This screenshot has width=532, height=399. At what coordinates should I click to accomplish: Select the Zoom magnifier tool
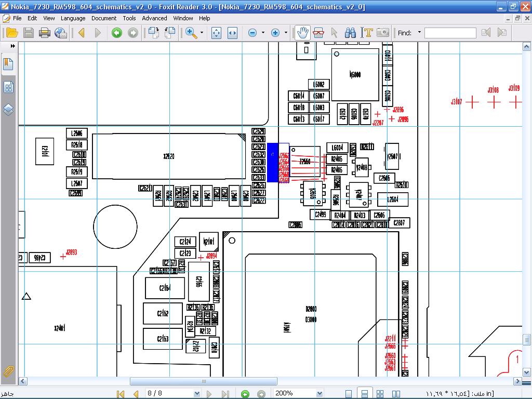coord(191,33)
